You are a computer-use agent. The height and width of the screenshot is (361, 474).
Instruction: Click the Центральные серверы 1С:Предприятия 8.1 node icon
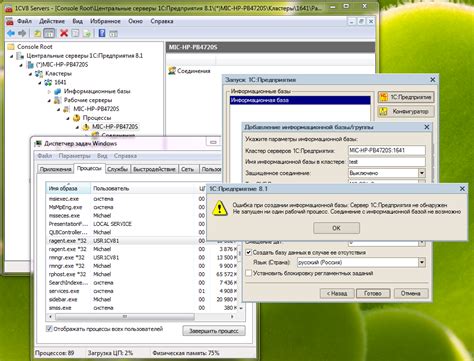pos(20,56)
